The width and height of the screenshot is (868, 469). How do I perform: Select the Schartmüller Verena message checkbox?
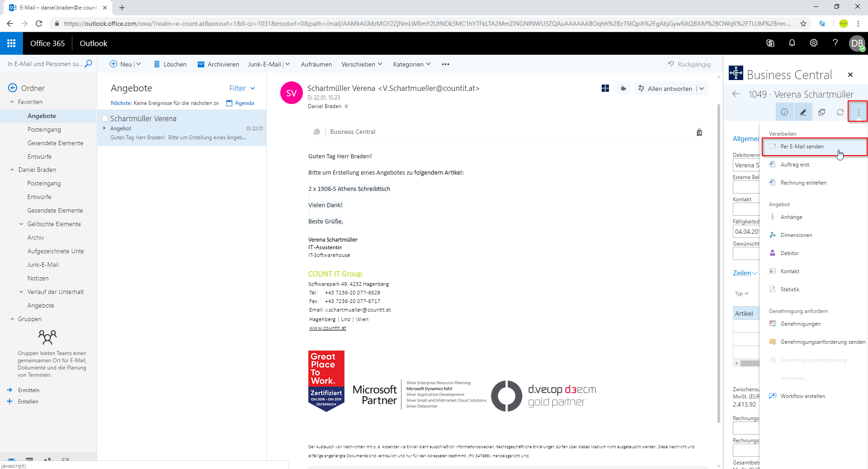coord(105,118)
